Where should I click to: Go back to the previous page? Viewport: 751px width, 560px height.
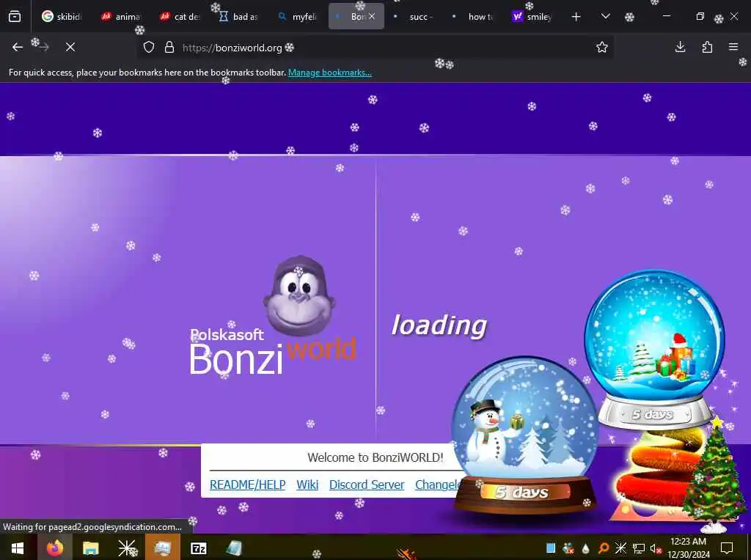(x=18, y=47)
